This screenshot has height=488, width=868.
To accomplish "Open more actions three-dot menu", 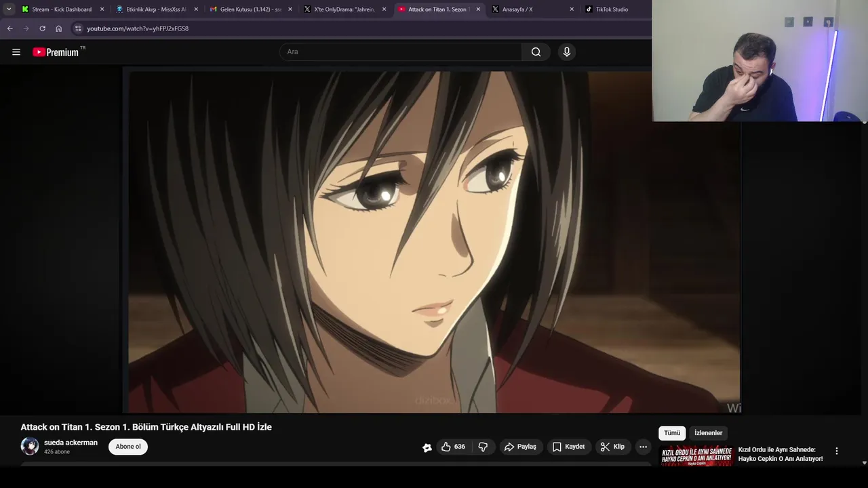I will click(x=643, y=447).
